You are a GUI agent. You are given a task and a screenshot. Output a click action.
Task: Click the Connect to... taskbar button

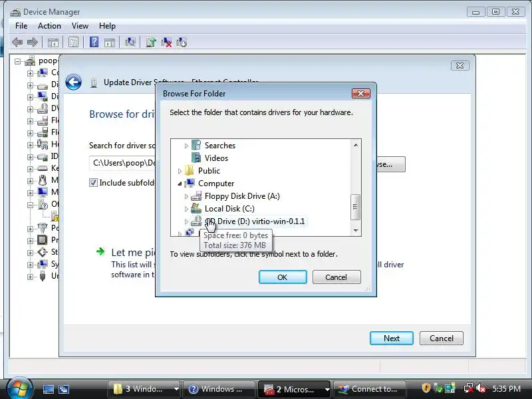click(370, 389)
